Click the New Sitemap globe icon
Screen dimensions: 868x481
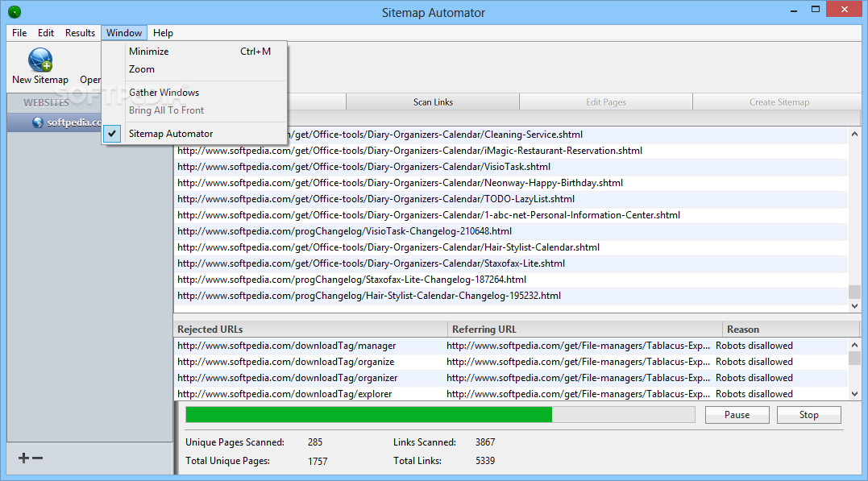(40, 60)
